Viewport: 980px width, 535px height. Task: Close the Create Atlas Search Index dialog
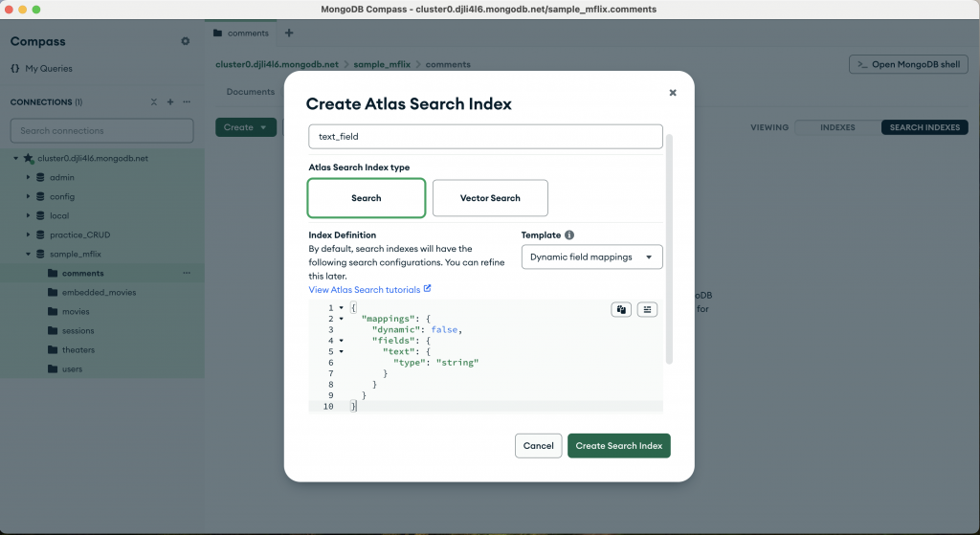click(x=673, y=93)
